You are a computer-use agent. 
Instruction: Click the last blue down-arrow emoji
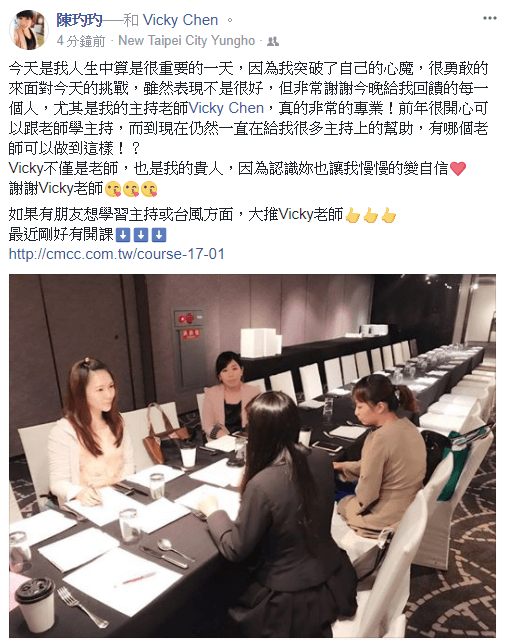159,235
